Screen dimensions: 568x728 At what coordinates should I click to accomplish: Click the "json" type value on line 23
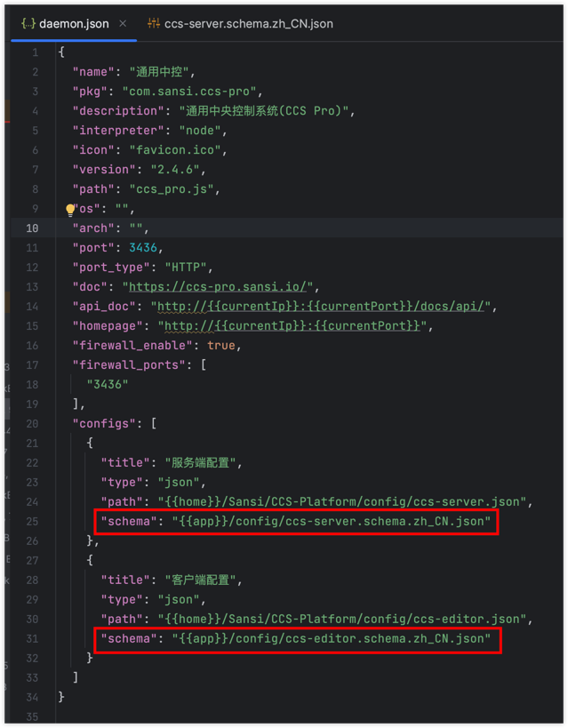point(179,483)
